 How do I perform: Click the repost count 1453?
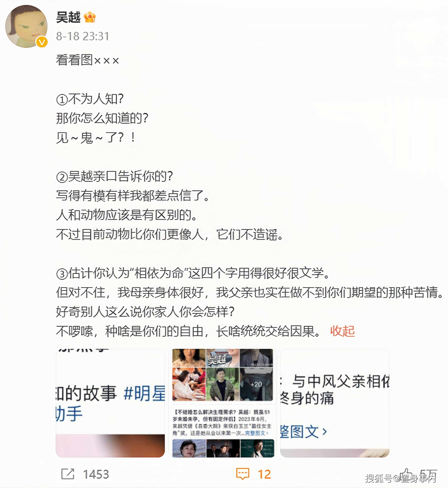[96, 474]
